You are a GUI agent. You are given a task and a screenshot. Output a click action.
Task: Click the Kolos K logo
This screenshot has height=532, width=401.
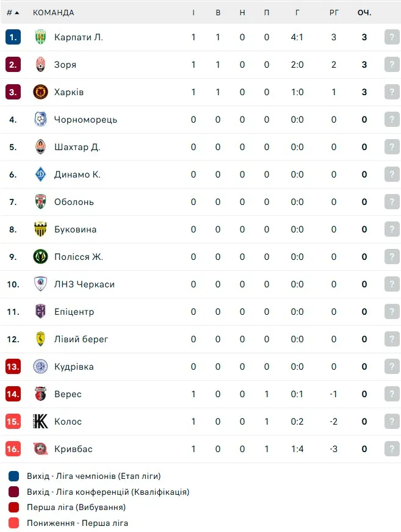(40, 422)
